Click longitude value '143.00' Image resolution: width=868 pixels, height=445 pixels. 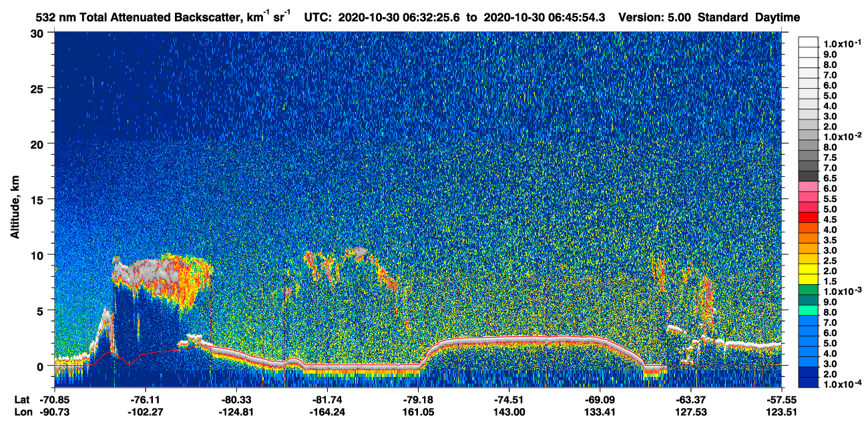point(509,412)
